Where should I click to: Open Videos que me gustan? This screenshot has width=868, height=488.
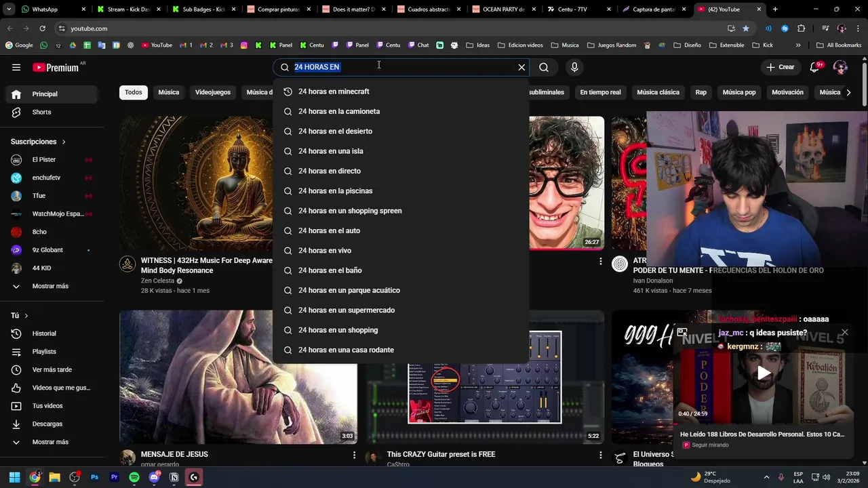[x=52, y=388]
